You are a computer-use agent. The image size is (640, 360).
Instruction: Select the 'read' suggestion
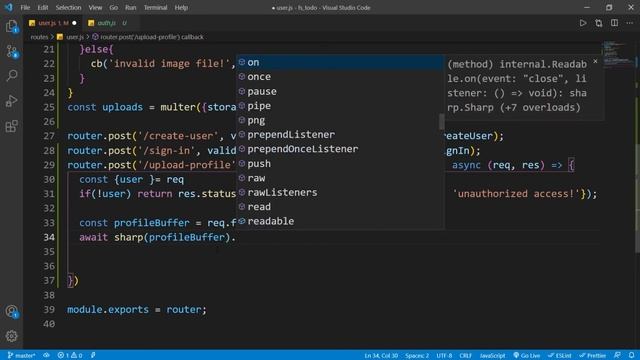tap(340, 207)
